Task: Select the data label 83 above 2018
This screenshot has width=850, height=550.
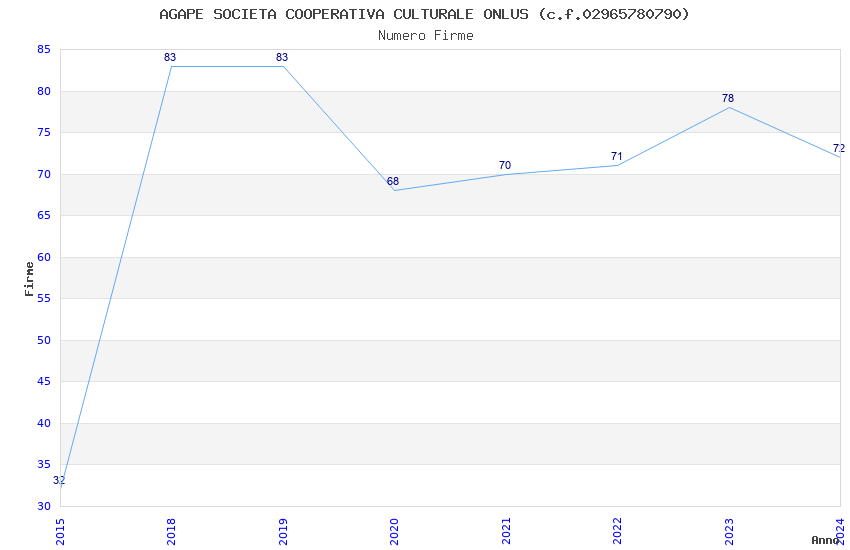Action: click(x=170, y=57)
